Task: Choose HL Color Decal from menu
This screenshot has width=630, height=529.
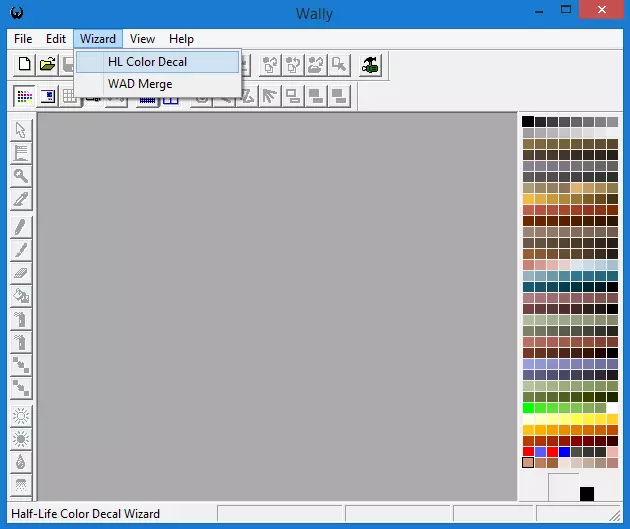Action: click(147, 62)
